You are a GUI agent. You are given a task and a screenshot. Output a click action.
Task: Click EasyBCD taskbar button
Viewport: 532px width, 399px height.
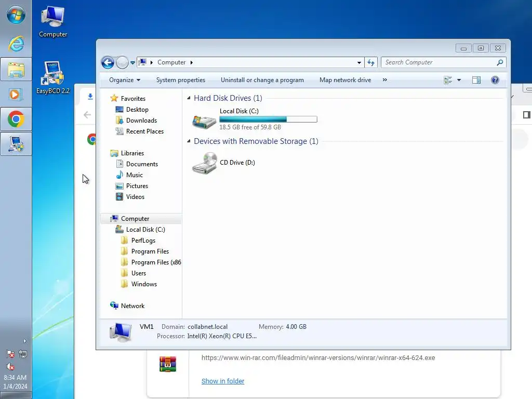point(16,144)
